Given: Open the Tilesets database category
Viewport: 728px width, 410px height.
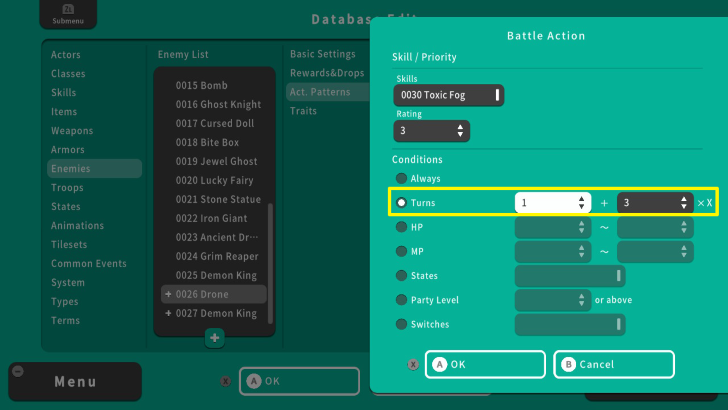Looking at the screenshot, I should tap(69, 245).
